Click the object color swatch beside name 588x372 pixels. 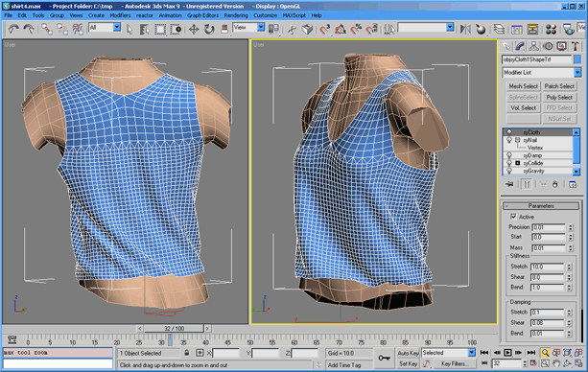click(x=577, y=59)
